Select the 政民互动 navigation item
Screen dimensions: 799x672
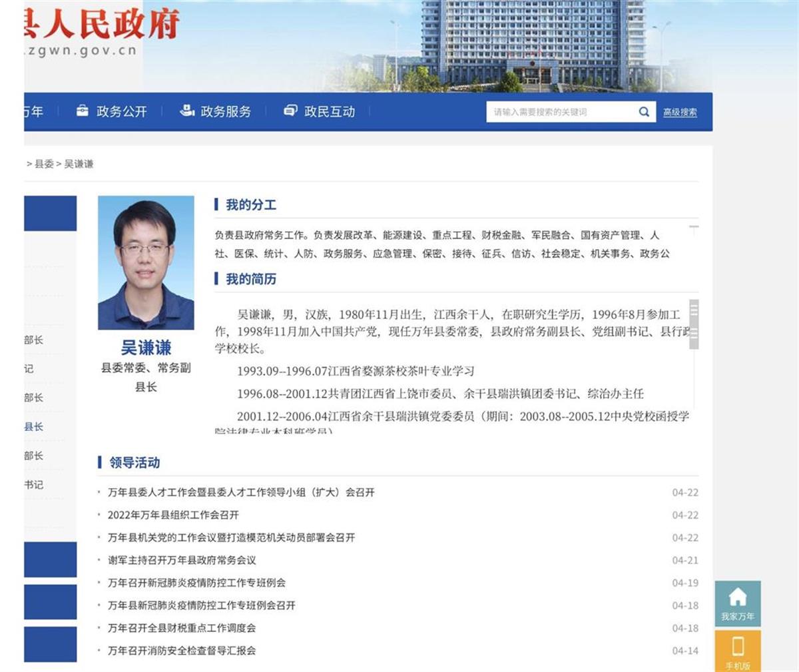point(330,112)
